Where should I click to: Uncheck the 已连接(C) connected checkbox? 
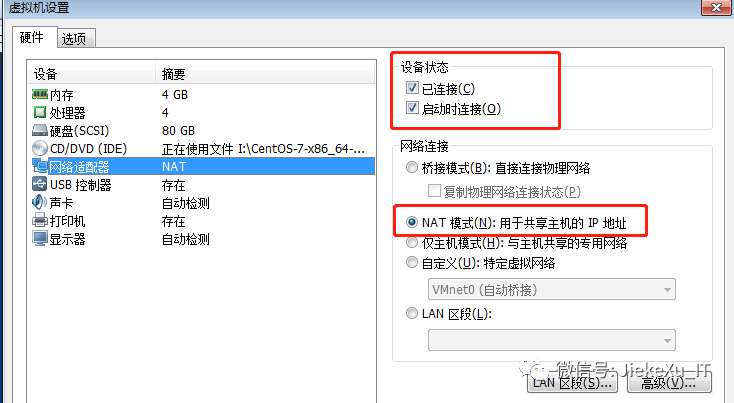tap(412, 88)
